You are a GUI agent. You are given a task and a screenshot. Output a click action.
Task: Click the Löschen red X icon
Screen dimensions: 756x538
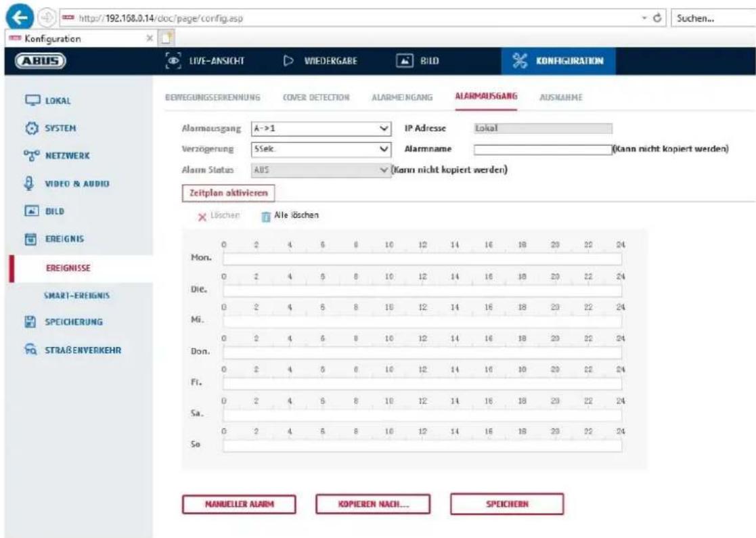pyautogui.click(x=202, y=217)
